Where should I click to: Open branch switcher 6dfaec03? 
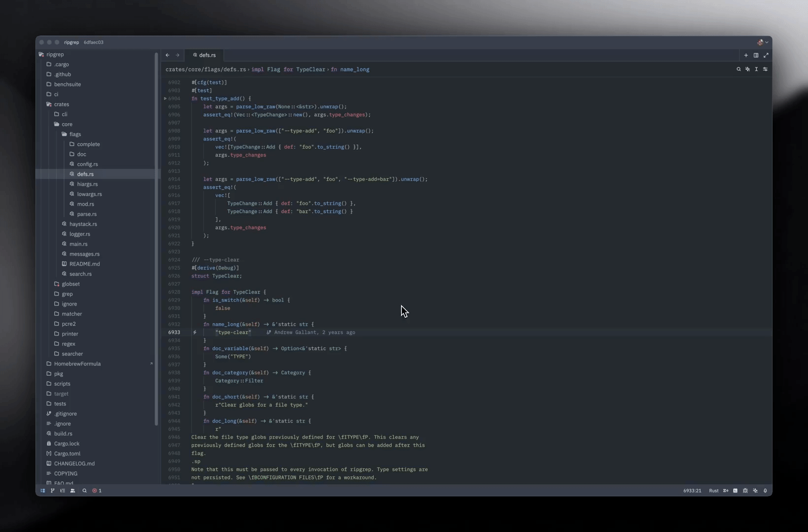94,42
